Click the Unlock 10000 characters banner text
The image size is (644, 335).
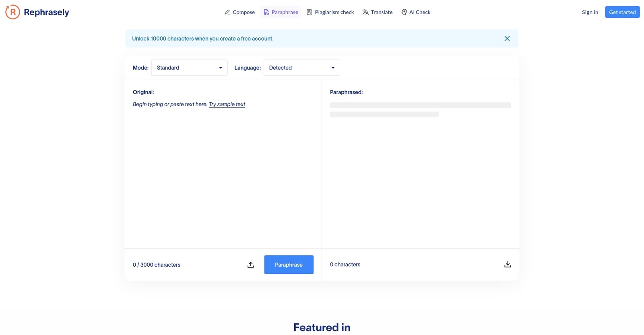203,39
